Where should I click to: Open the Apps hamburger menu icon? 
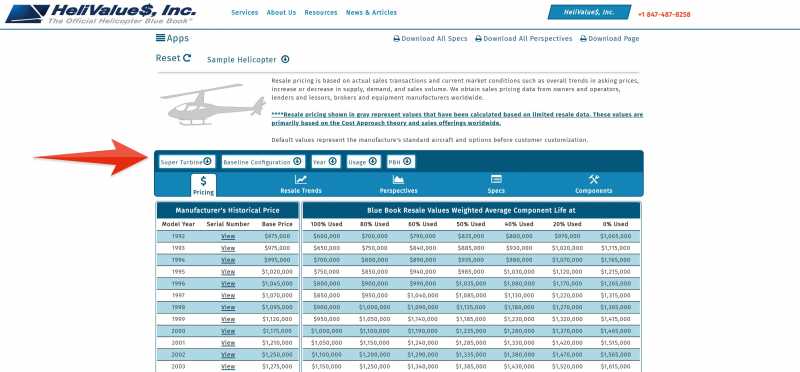tap(160, 38)
